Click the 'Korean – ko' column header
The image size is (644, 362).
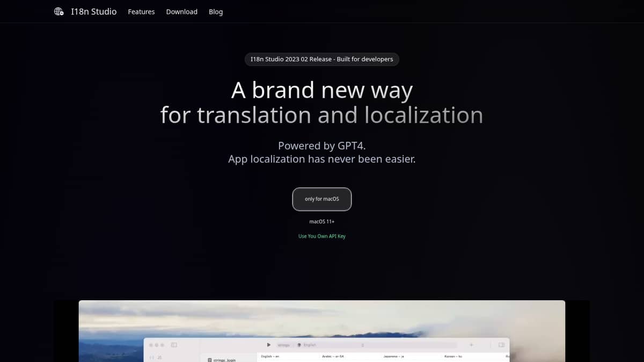(453, 357)
